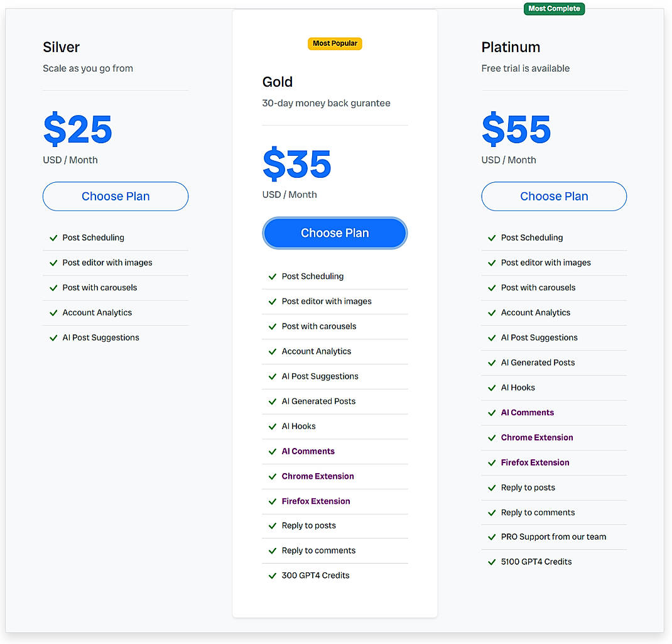672x644 pixels.
Task: Click the checkmark next to 5100 GPT4 Credits
Action: coord(492,562)
